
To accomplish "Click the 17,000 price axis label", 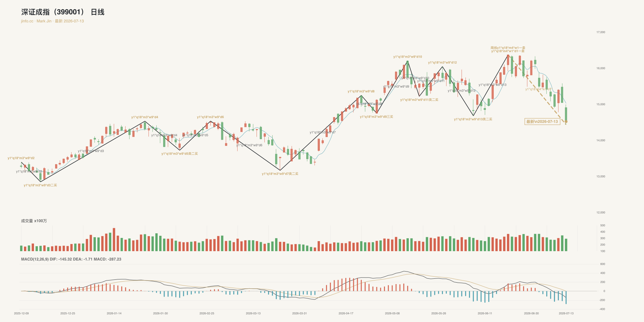I will pos(601,32).
